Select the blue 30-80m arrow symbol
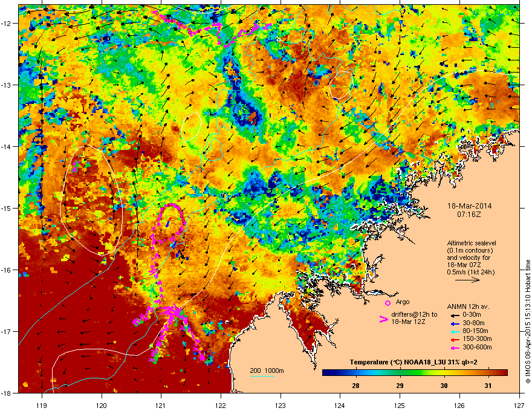 coord(456,323)
